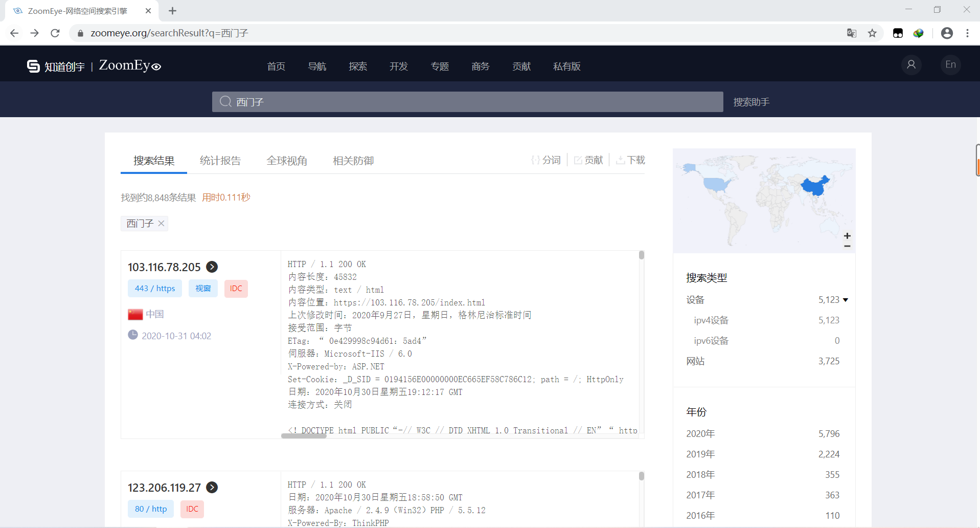
Task: Click the arrow icon beside 123.206.119.27
Action: tap(213, 488)
